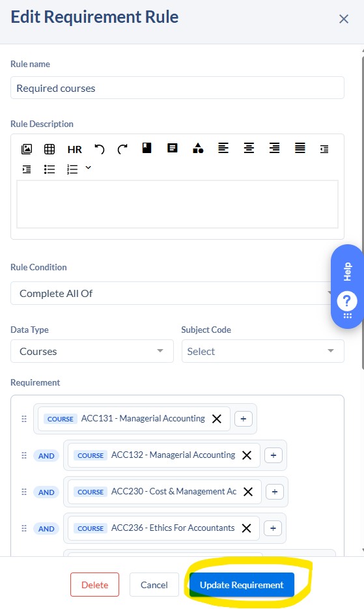Grab the drag handle for ACC132 row

click(24, 455)
